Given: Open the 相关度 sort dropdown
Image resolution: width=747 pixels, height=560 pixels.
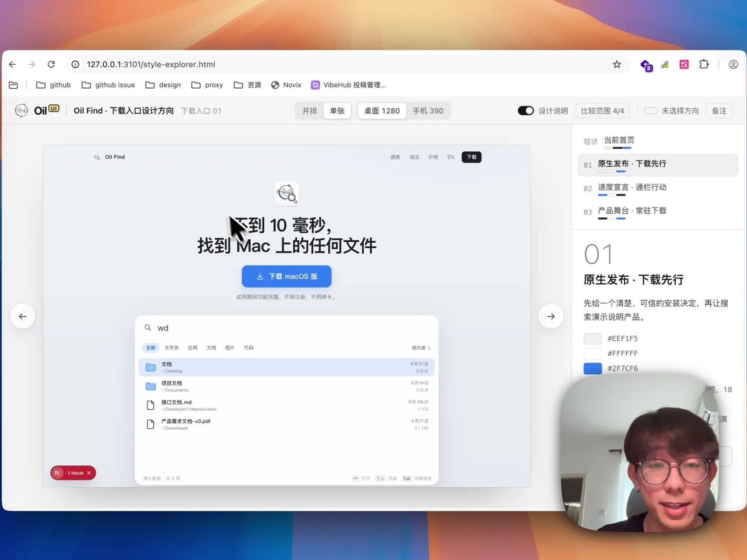Looking at the screenshot, I should tap(421, 348).
